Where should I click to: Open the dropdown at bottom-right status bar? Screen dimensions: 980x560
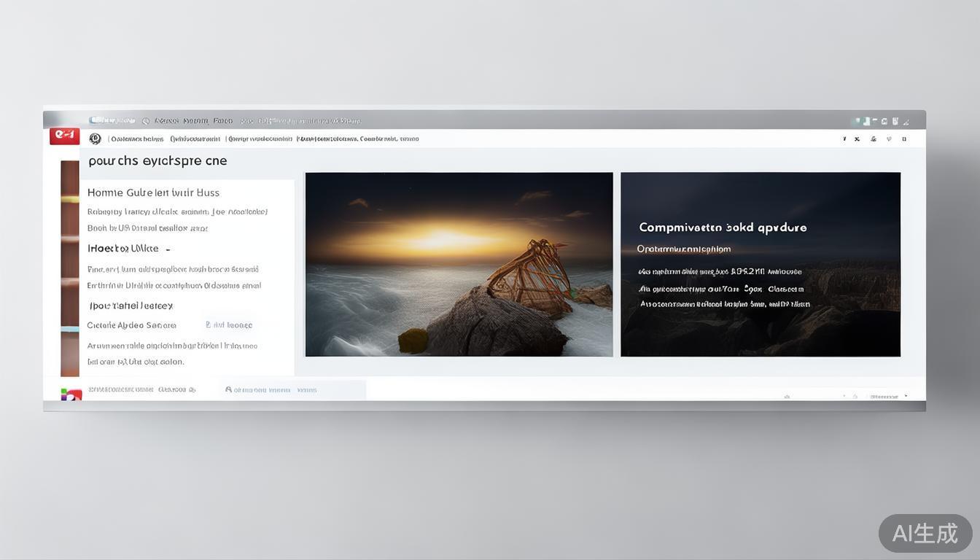(906, 397)
